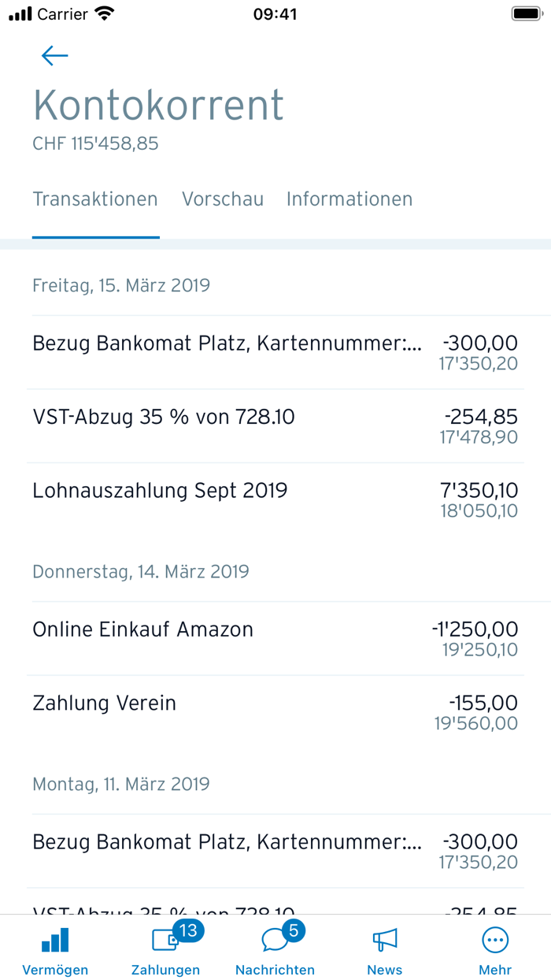Open the Informationen tab
Image resolution: width=551 pixels, height=980 pixels.
[349, 199]
